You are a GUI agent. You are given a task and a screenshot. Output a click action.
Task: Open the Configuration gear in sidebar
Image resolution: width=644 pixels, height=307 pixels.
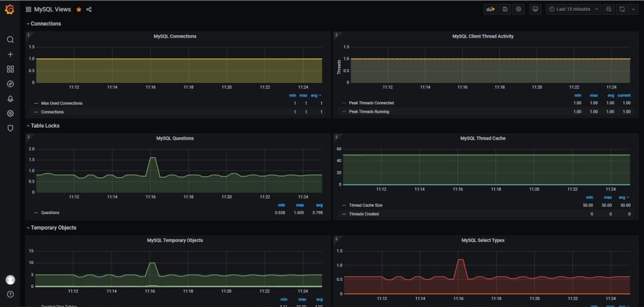tap(10, 114)
